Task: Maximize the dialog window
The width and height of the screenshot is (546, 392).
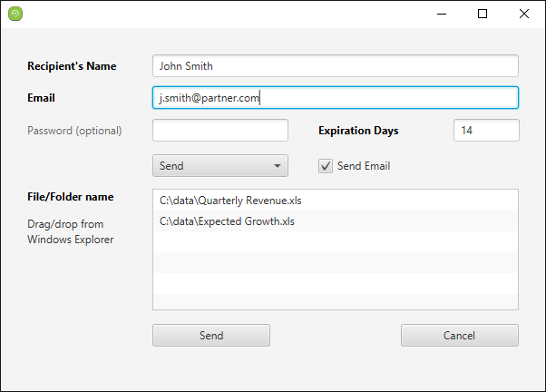Action: pyautogui.click(x=483, y=14)
